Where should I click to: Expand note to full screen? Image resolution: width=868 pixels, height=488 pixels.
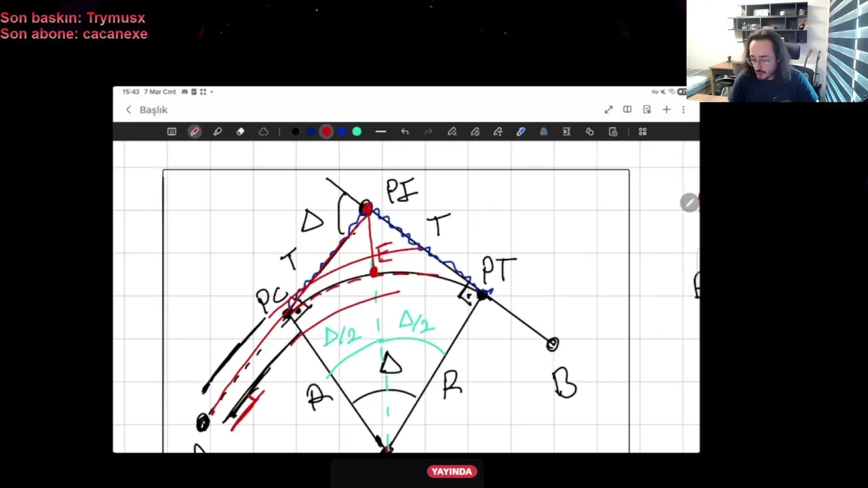click(x=608, y=110)
